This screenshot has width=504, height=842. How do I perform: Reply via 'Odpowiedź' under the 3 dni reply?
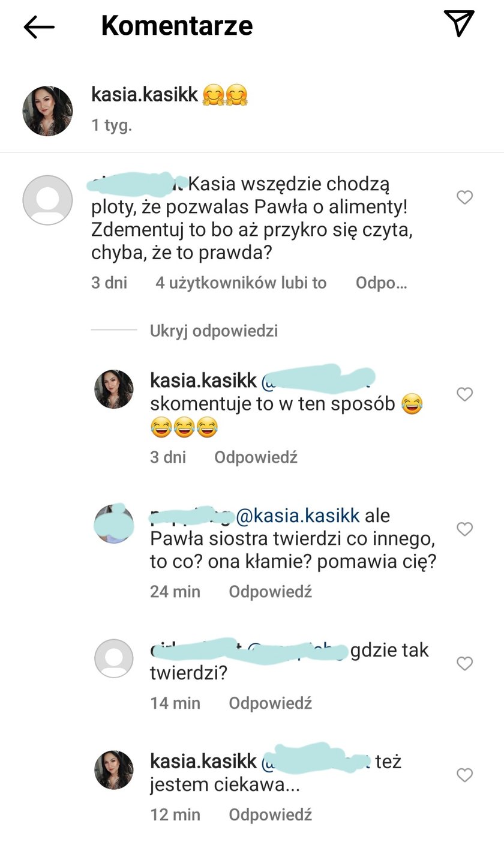pyautogui.click(x=256, y=457)
